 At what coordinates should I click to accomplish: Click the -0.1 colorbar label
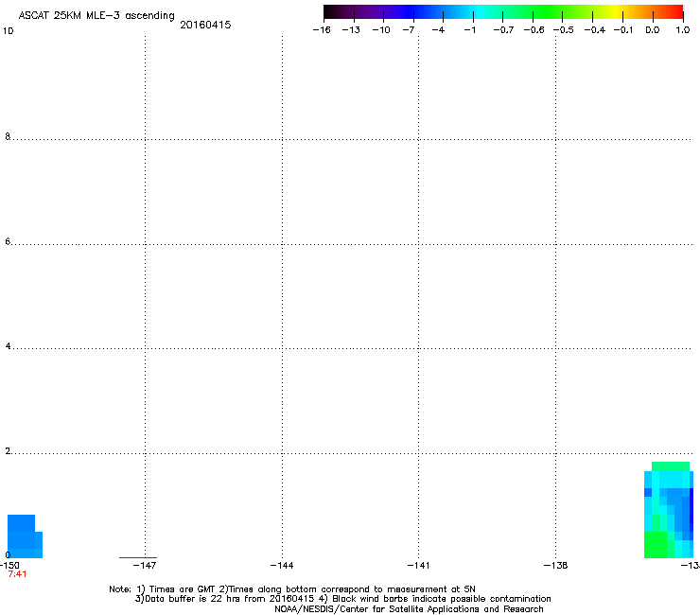pos(623,30)
